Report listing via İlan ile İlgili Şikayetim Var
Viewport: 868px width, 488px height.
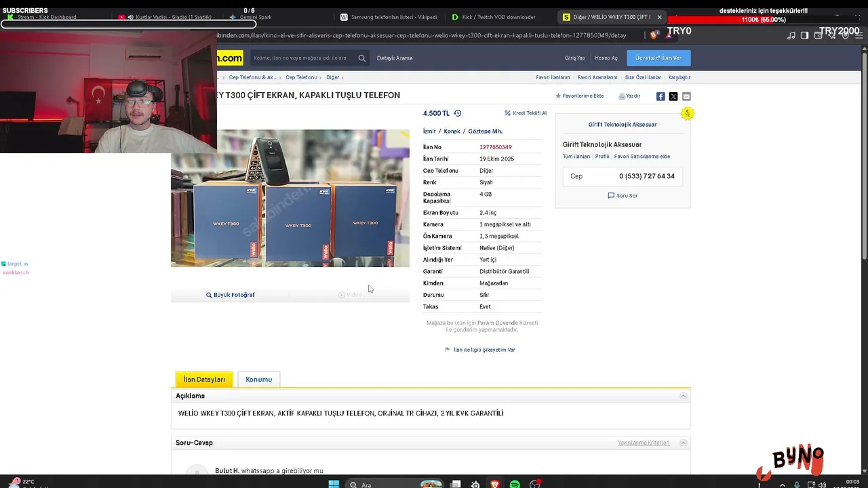(x=480, y=350)
